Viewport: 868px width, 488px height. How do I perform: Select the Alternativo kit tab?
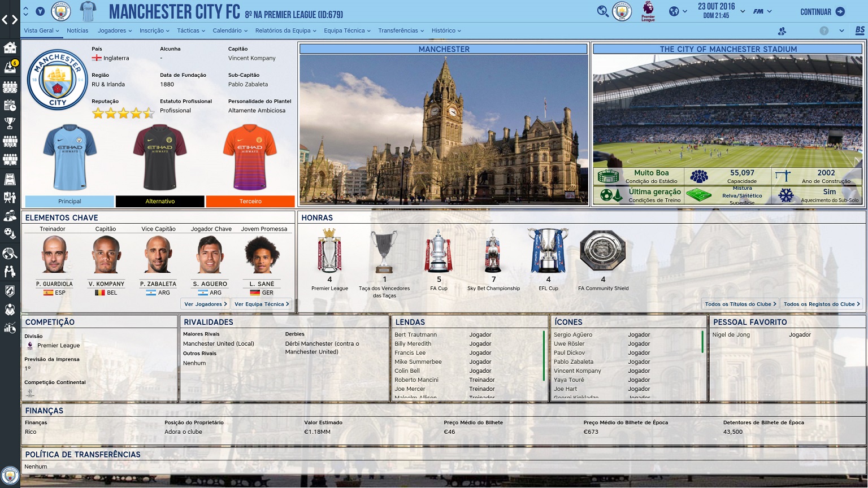click(x=160, y=201)
